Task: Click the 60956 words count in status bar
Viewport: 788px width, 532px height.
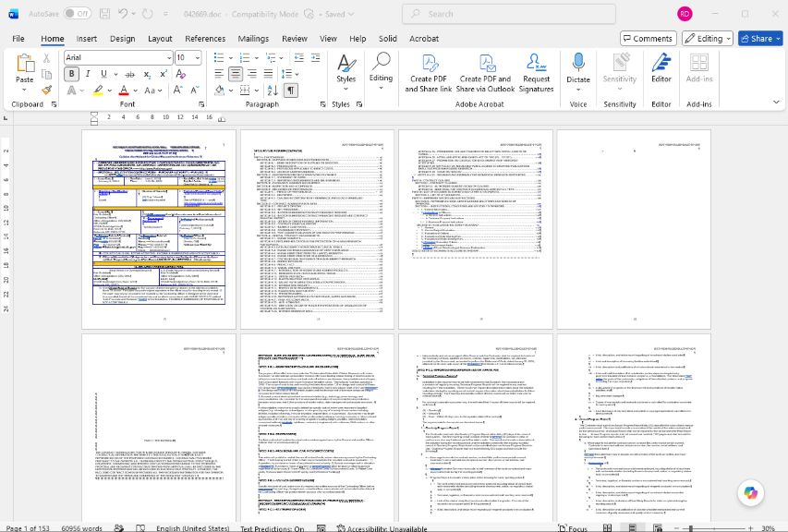Action: point(81,528)
